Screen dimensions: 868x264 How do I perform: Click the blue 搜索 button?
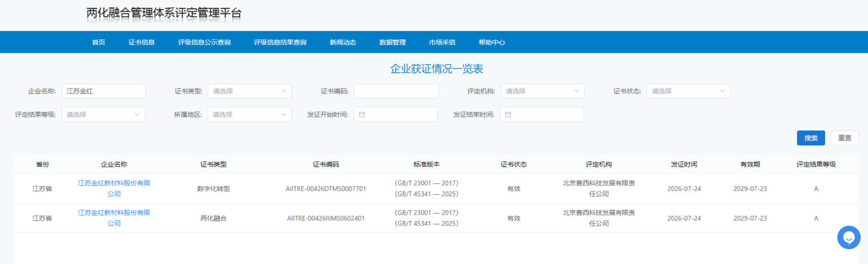(811, 138)
